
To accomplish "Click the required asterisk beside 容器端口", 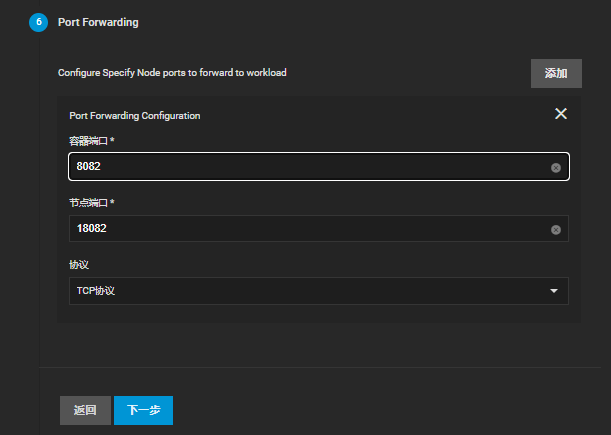I will point(112,140).
